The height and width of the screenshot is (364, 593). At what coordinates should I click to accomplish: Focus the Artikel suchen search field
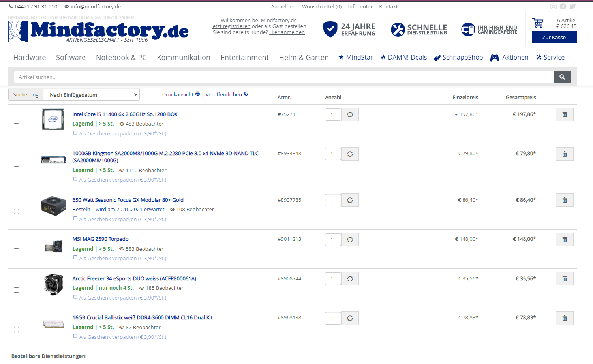pos(284,77)
